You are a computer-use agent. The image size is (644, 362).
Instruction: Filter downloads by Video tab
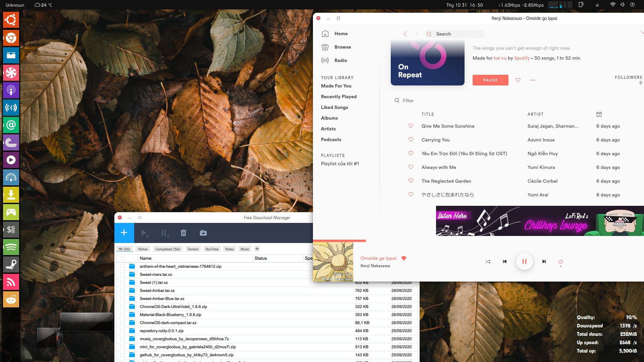[x=229, y=249]
